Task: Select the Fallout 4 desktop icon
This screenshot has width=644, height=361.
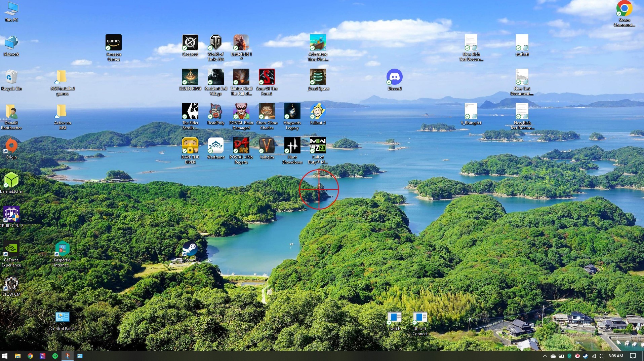Action: tap(318, 111)
